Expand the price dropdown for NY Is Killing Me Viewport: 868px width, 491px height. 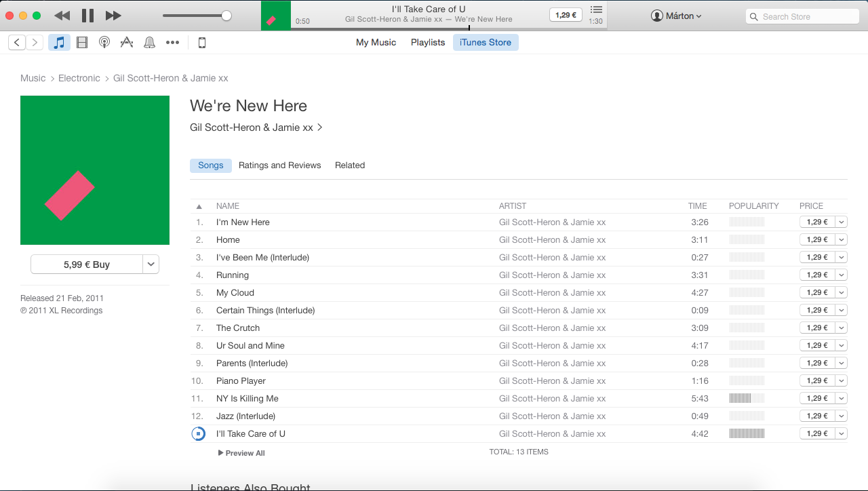(842, 398)
